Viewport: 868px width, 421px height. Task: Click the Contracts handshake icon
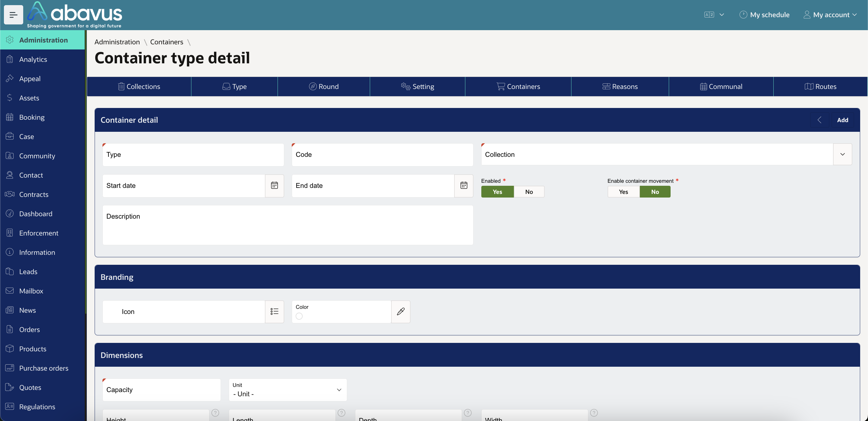(10, 194)
